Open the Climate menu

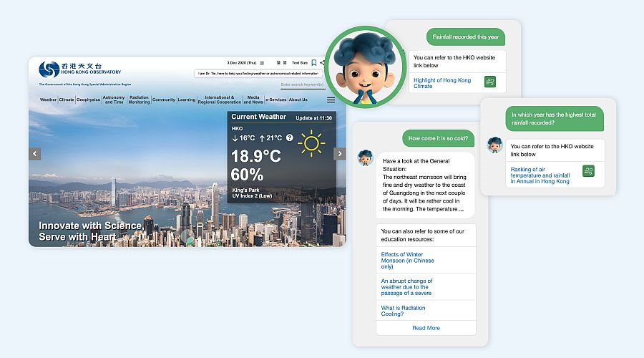(67, 100)
